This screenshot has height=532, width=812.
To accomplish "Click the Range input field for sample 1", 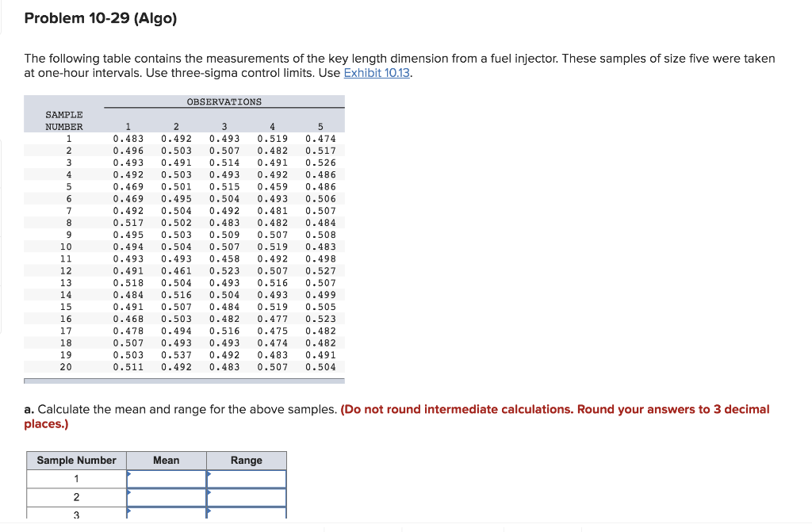I will click(x=246, y=479).
